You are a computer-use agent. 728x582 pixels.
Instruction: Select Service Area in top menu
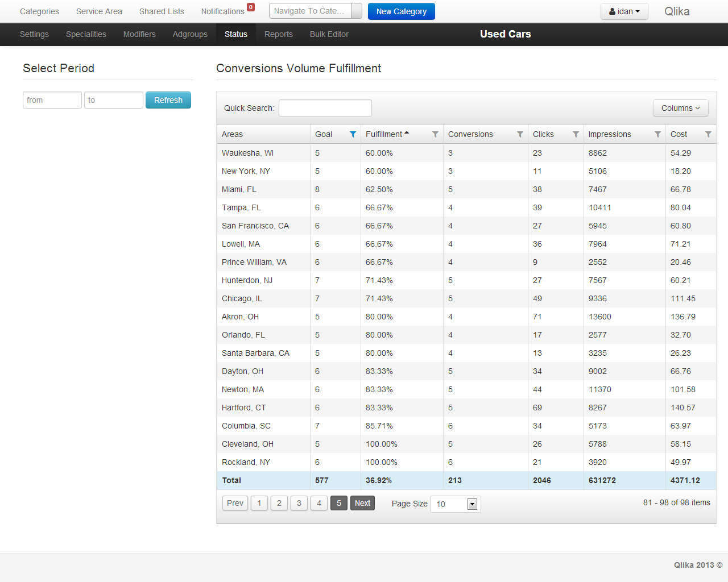(99, 11)
